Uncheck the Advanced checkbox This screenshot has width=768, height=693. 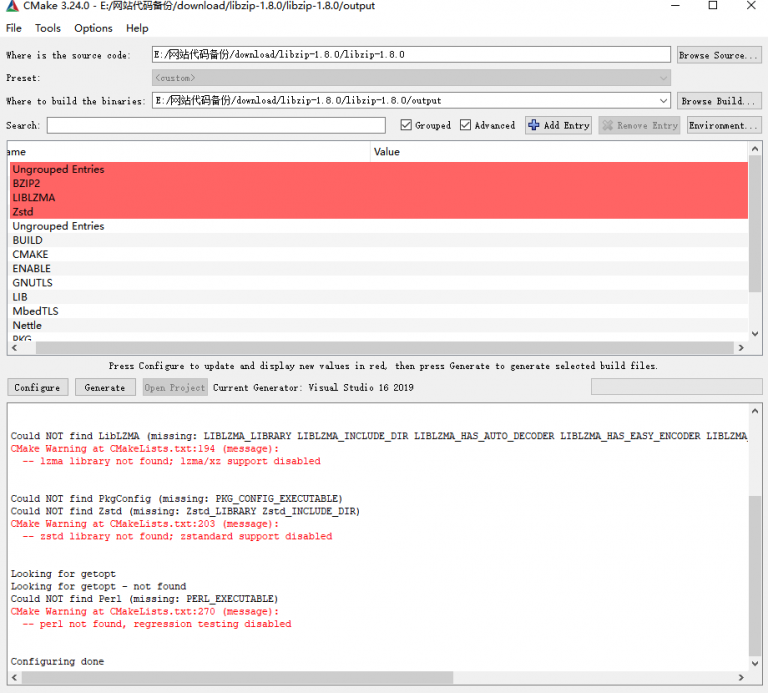466,125
